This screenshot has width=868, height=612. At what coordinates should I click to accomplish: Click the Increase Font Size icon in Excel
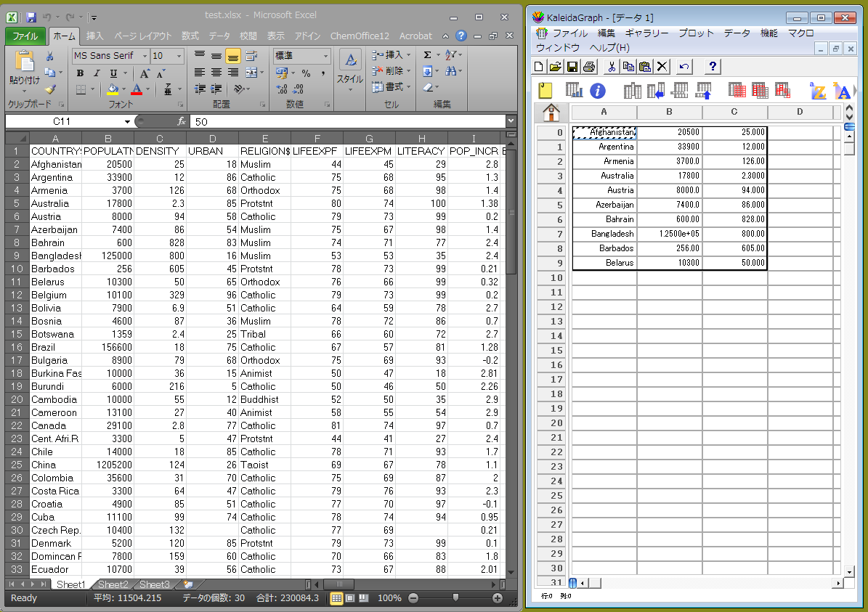(145, 73)
